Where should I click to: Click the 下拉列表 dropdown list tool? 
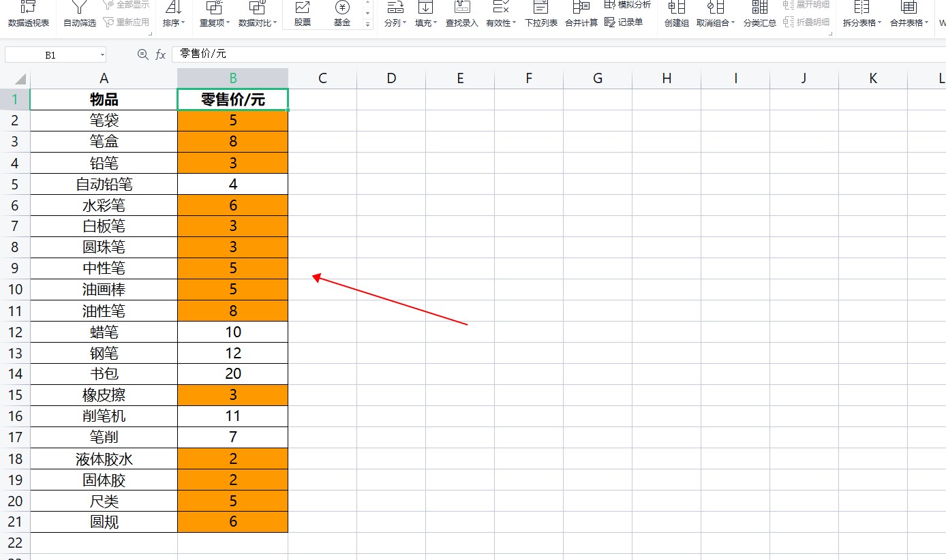541,13
